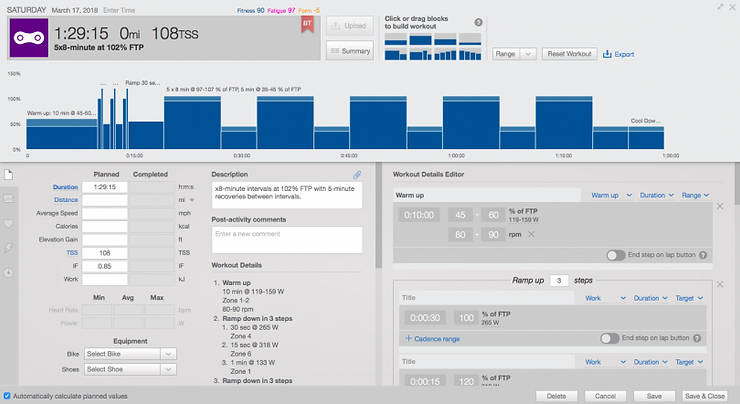Open the Warm up step type dropdown
Screen dimensions: 740x404
click(611, 195)
